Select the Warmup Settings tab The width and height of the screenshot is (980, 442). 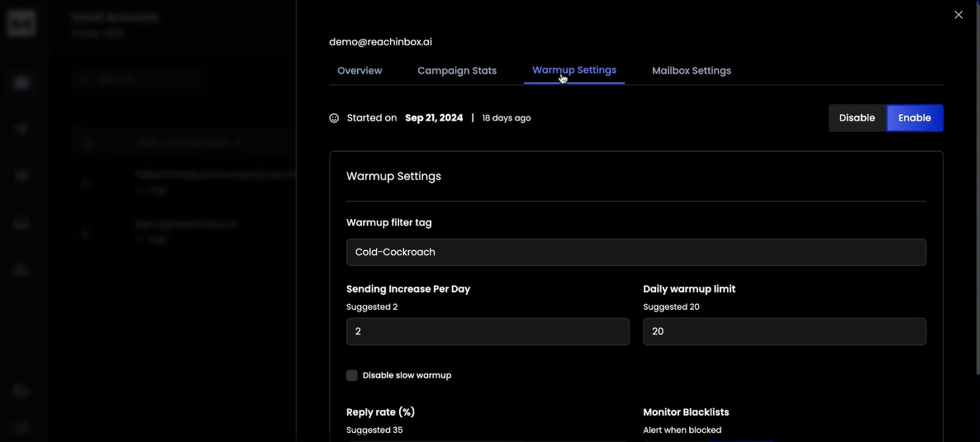pyautogui.click(x=573, y=70)
